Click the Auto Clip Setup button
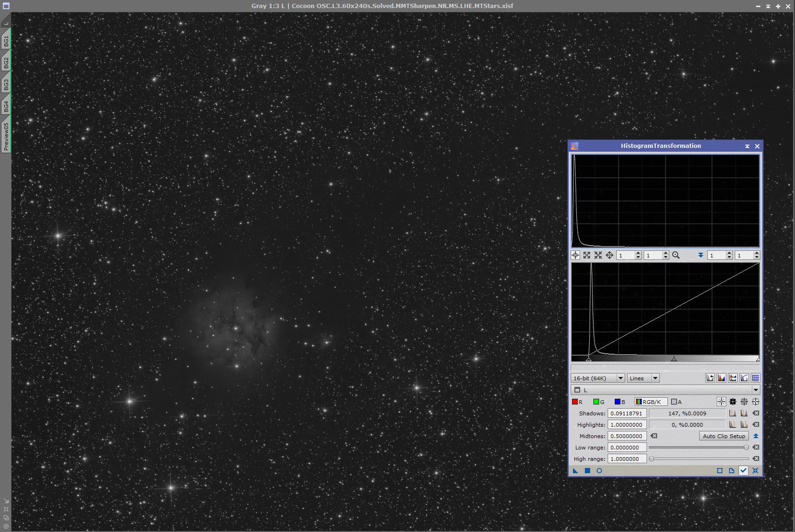Screen dimensions: 795x532 coord(723,436)
